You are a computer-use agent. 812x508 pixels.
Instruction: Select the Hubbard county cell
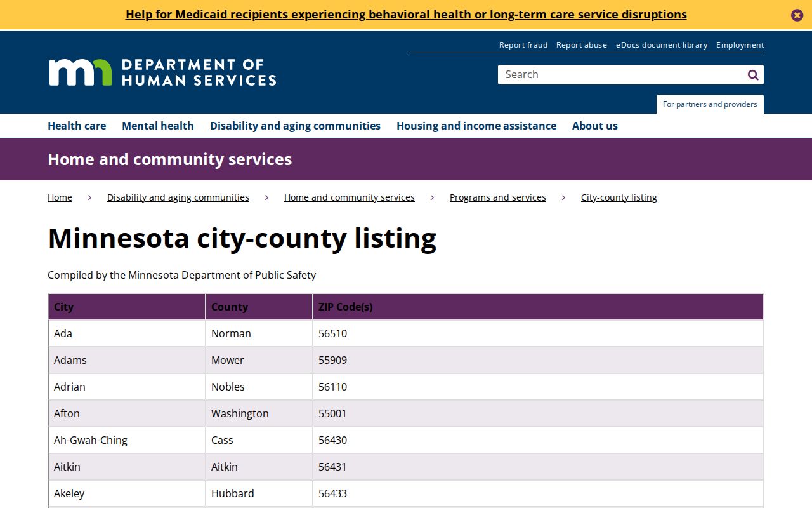tap(259, 493)
